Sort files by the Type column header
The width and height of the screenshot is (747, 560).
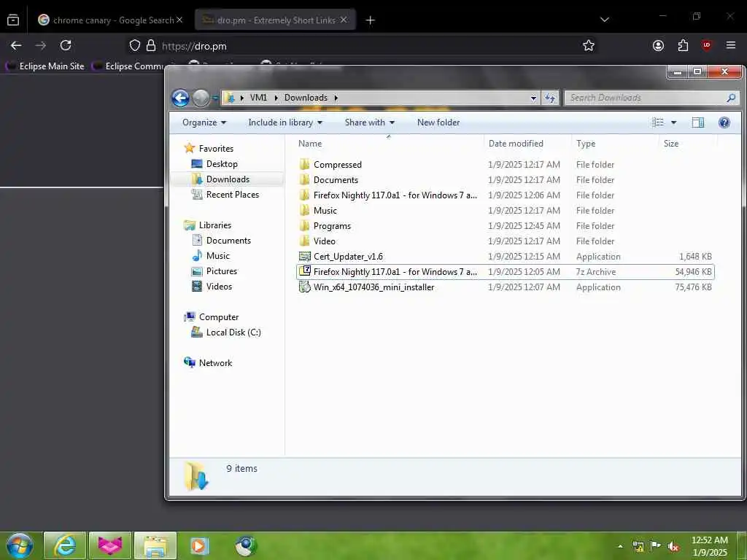tap(586, 144)
